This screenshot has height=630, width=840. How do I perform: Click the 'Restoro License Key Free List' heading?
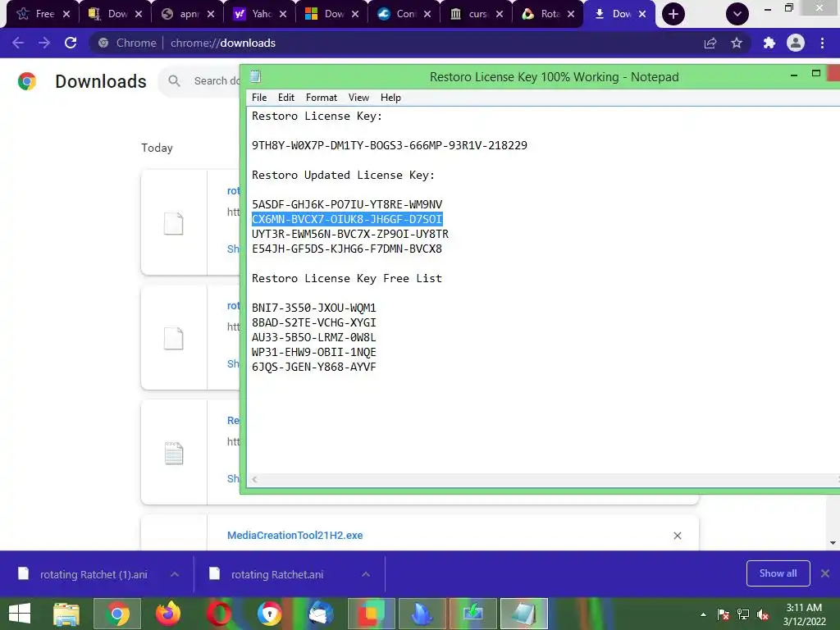[x=347, y=278]
